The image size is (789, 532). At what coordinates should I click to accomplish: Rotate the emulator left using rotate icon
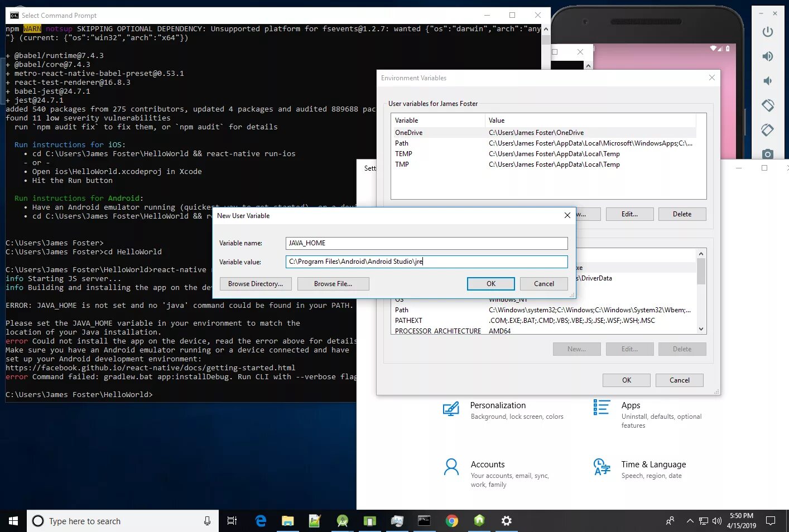768,105
